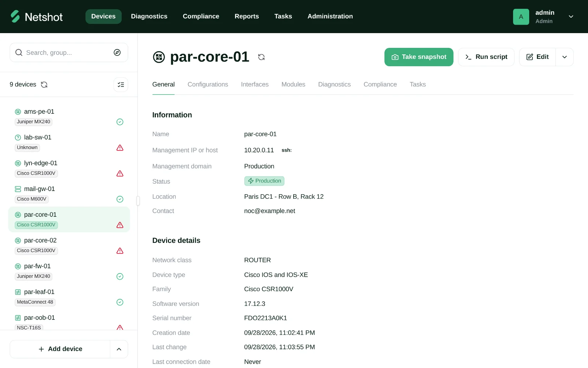Screen dimensions: 588x368
Task: Click the par-oob-01 switch type icon
Action: (18, 318)
